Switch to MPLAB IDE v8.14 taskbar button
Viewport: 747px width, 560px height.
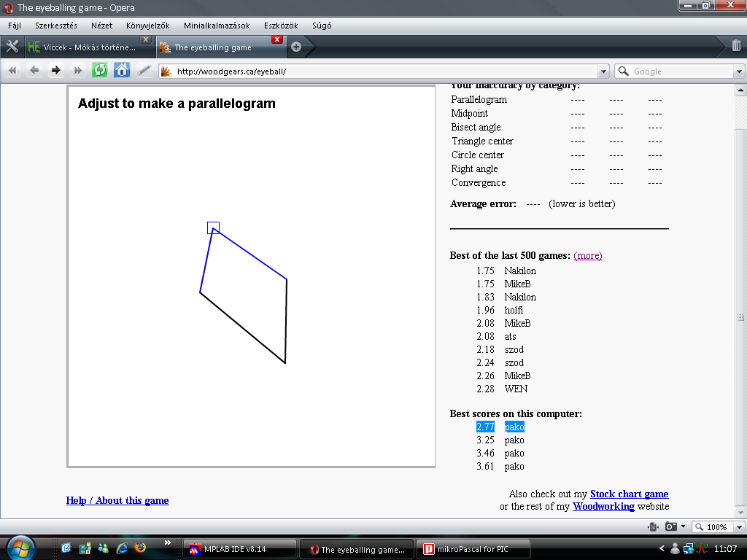pyautogui.click(x=239, y=549)
